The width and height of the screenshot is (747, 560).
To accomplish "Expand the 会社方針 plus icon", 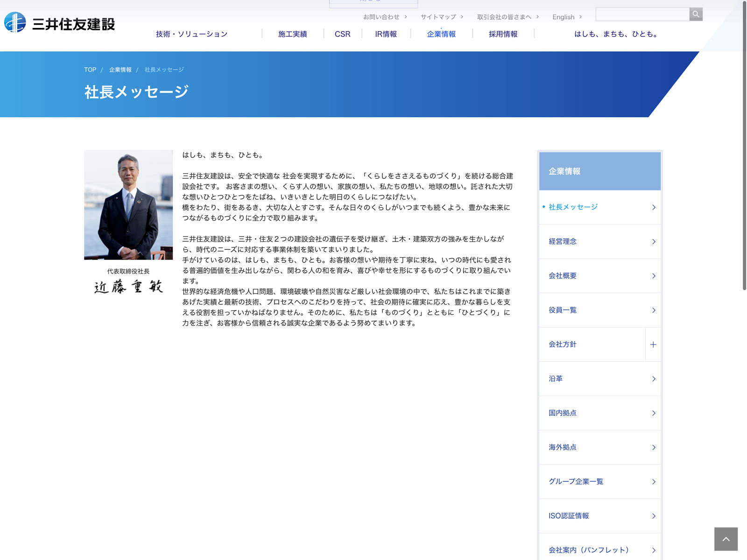I will coord(653,344).
